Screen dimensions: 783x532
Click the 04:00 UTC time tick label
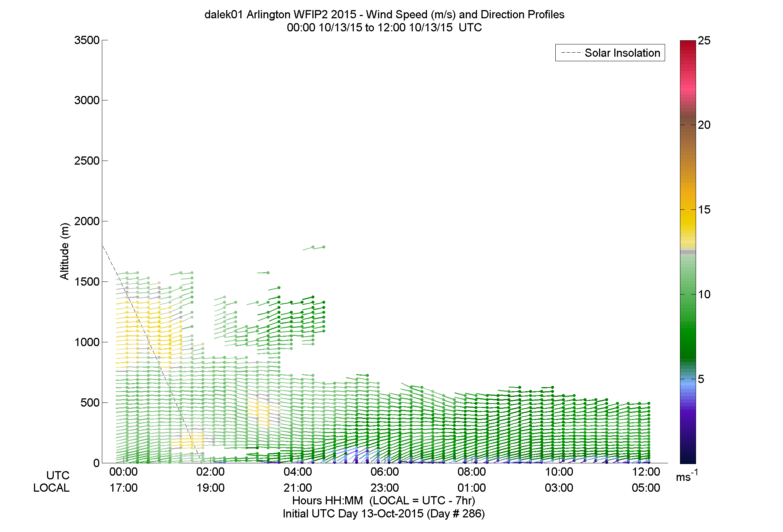(x=297, y=472)
